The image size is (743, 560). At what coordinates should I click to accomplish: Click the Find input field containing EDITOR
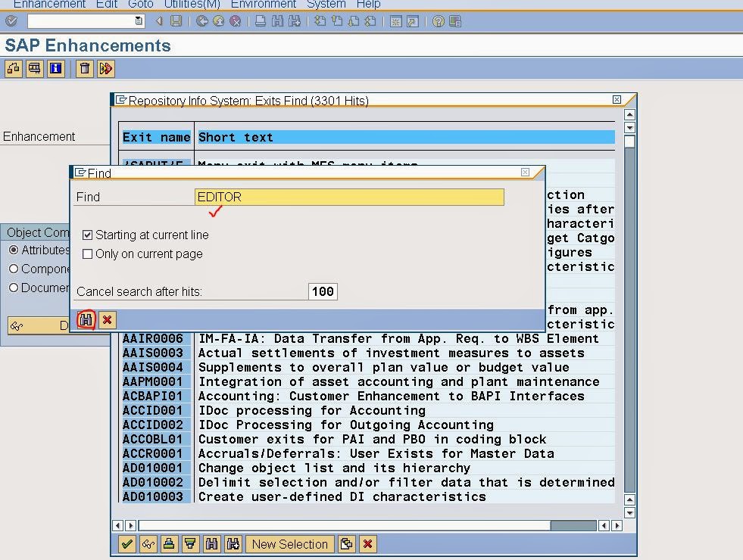[x=349, y=197]
